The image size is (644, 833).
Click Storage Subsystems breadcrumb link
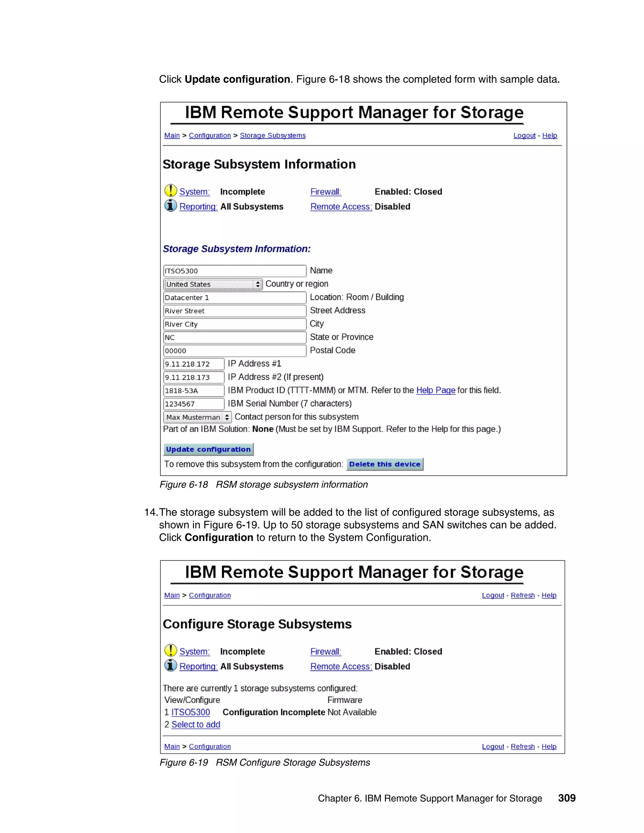273,135
